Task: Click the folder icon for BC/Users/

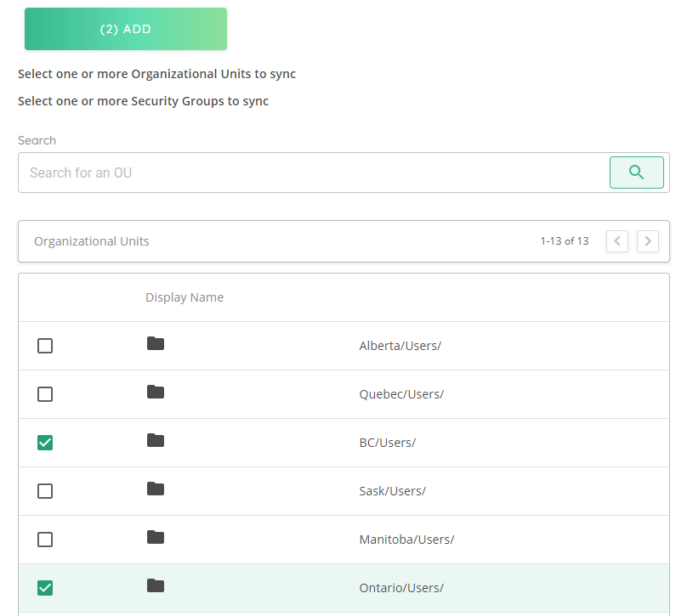Action: point(156,440)
